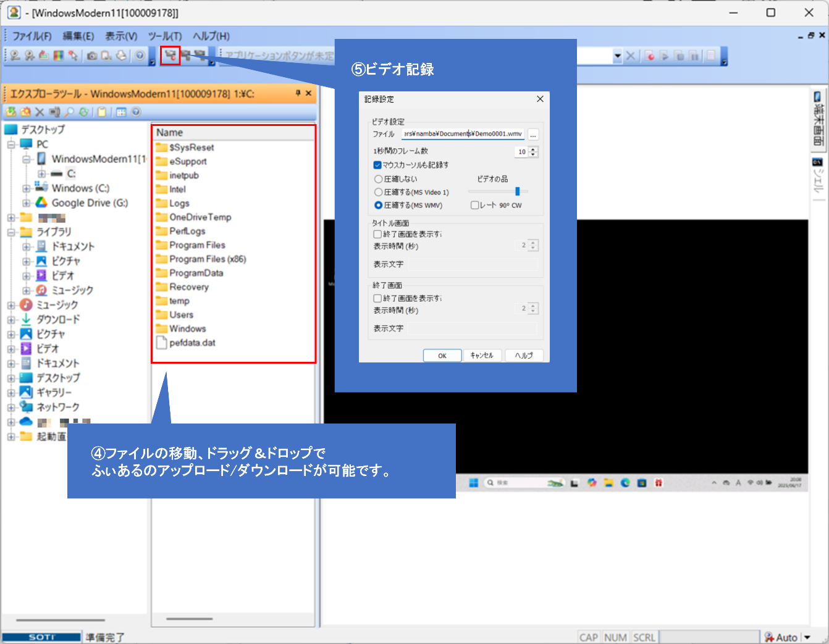Click the file list horizontal scrollbar
The height and width of the screenshot is (644, 829).
190,619
